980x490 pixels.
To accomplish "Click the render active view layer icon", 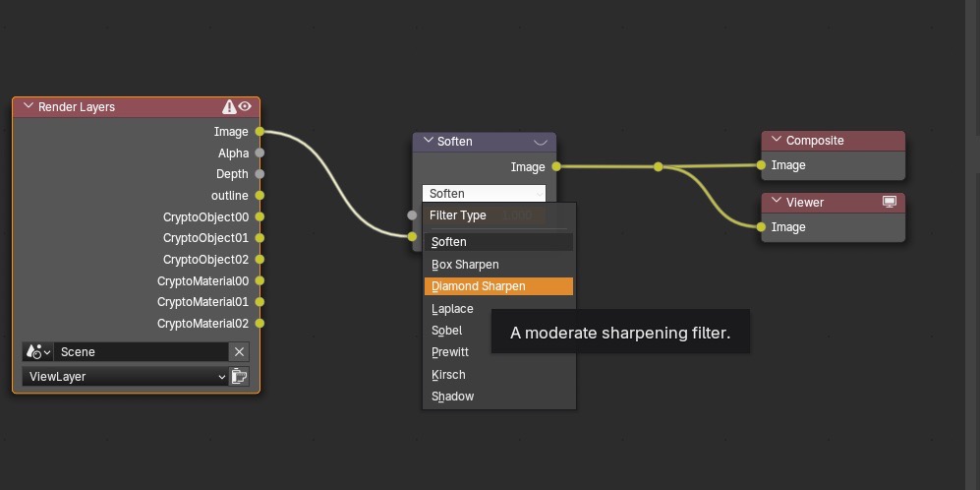I will click(239, 376).
